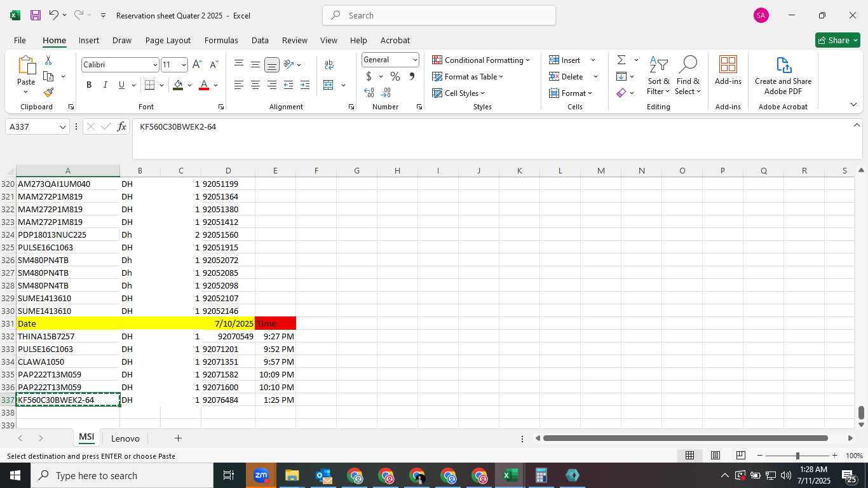Open File Explorer from the taskbar

pos(292,475)
